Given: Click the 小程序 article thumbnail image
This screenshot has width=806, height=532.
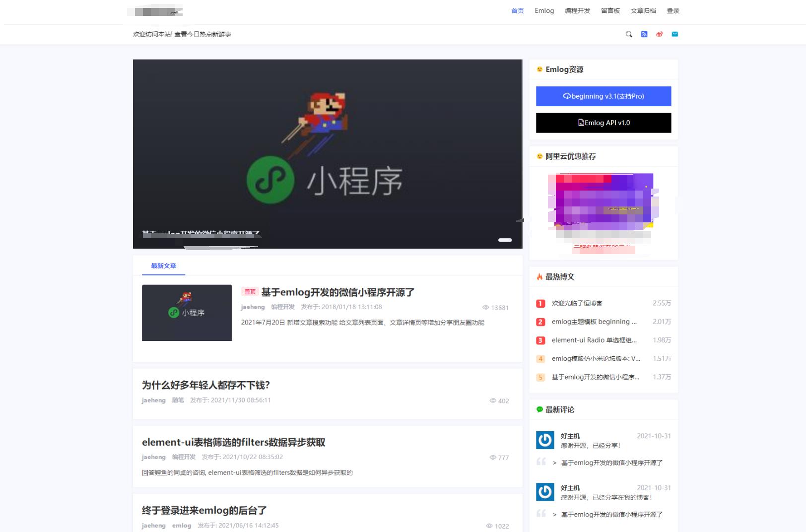Looking at the screenshot, I should [x=187, y=313].
